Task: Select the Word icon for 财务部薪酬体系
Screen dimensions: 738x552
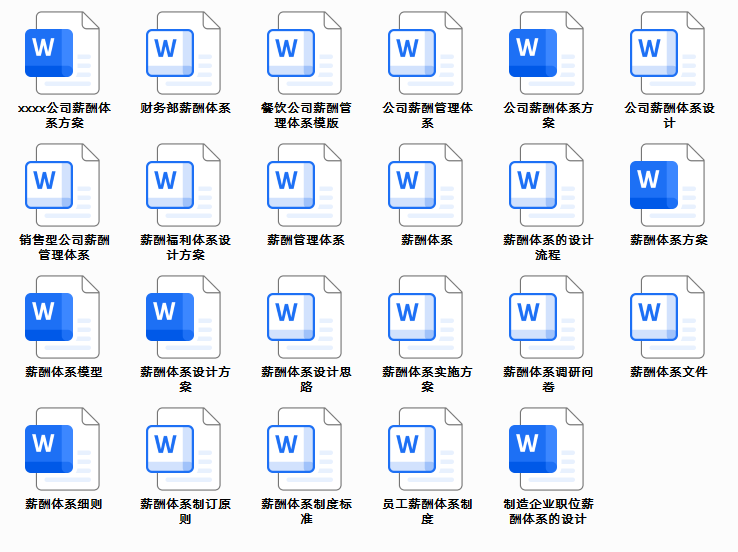Action: pos(183,53)
